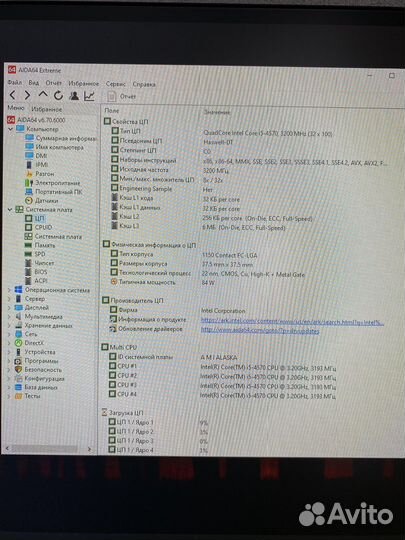Screen dimensions: 405x540
Task: Click the Портативный ПК laptop icon
Action: pyautogui.click(x=30, y=191)
